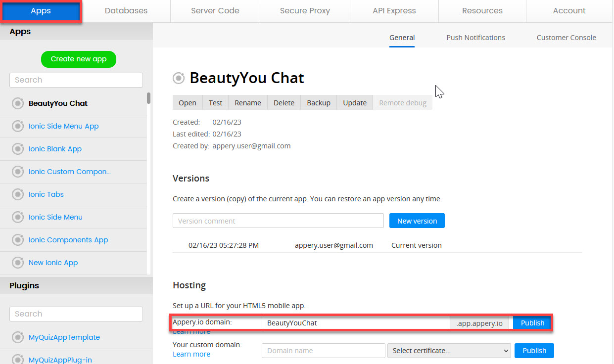Open Ionic Custom Compon… app
This screenshot has width=614, height=364.
pos(70,172)
